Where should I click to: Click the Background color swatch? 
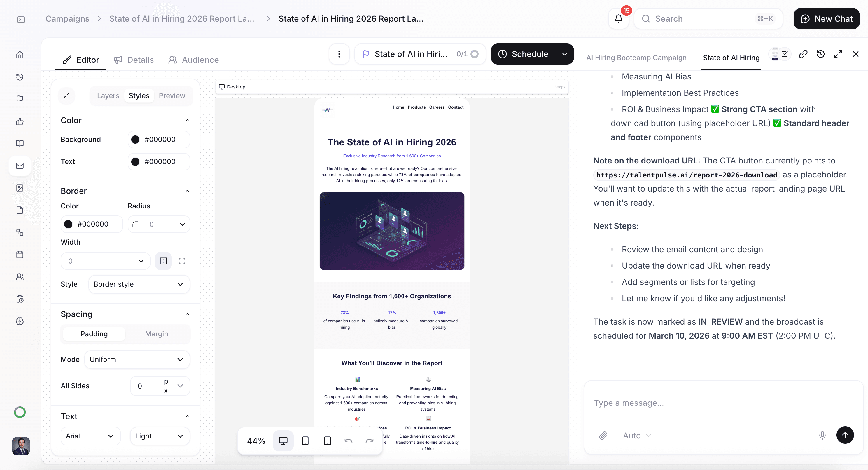click(135, 140)
